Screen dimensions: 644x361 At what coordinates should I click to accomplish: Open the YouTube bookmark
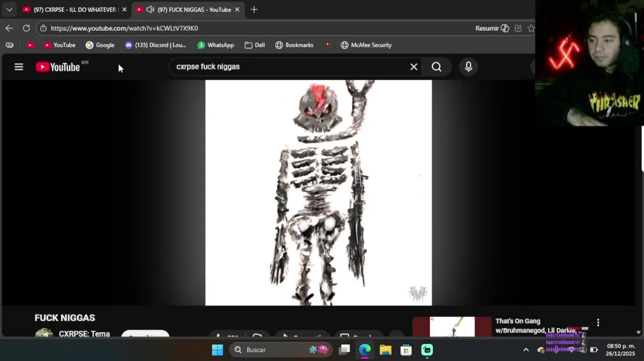click(59, 45)
